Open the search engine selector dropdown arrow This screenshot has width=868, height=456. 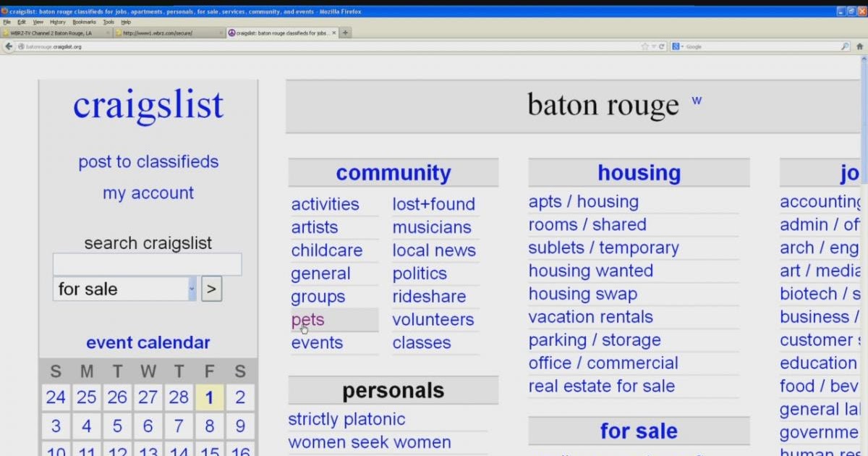[681, 46]
